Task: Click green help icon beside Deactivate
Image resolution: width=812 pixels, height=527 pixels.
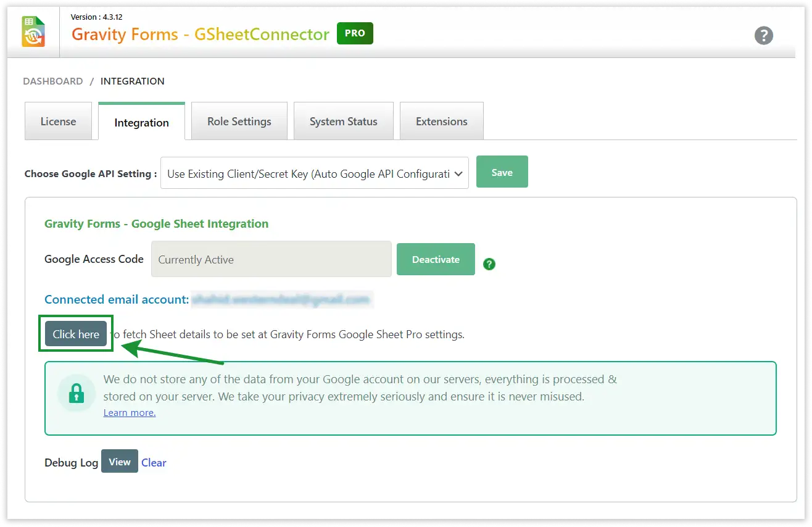Action: pyautogui.click(x=489, y=264)
